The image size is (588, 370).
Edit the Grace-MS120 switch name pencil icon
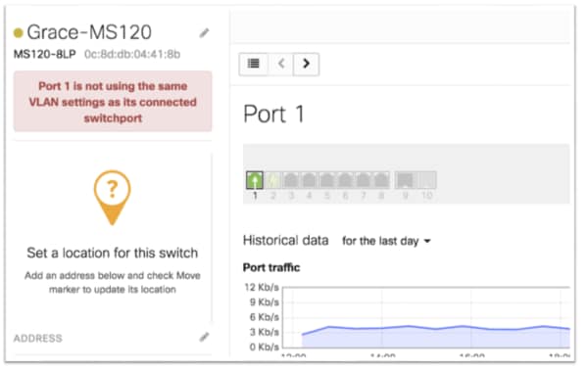pos(204,33)
